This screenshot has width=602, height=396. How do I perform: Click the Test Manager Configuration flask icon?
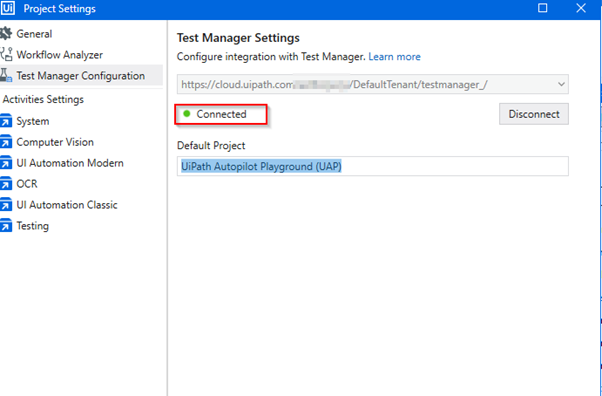(x=6, y=75)
